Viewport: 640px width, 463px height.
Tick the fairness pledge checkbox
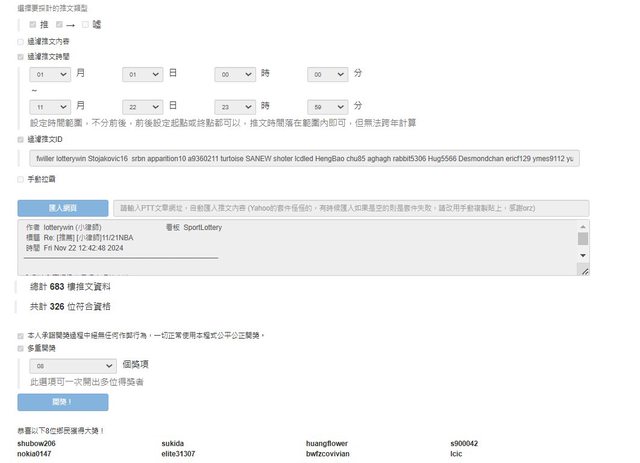21,336
